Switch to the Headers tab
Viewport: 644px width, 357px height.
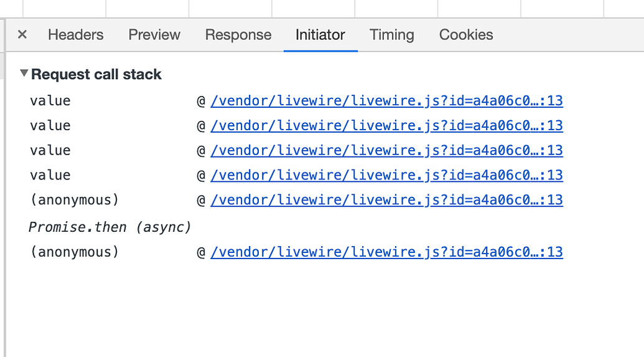tap(75, 35)
